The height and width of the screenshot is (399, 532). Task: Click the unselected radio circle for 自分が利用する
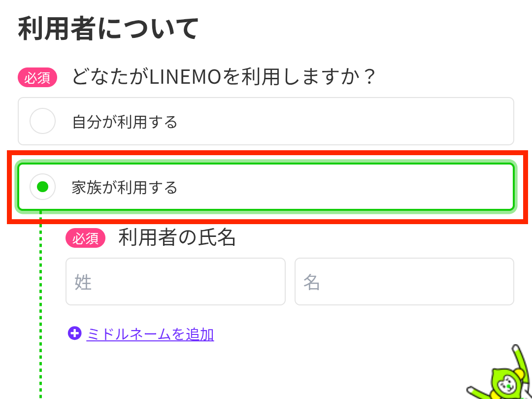(x=42, y=121)
